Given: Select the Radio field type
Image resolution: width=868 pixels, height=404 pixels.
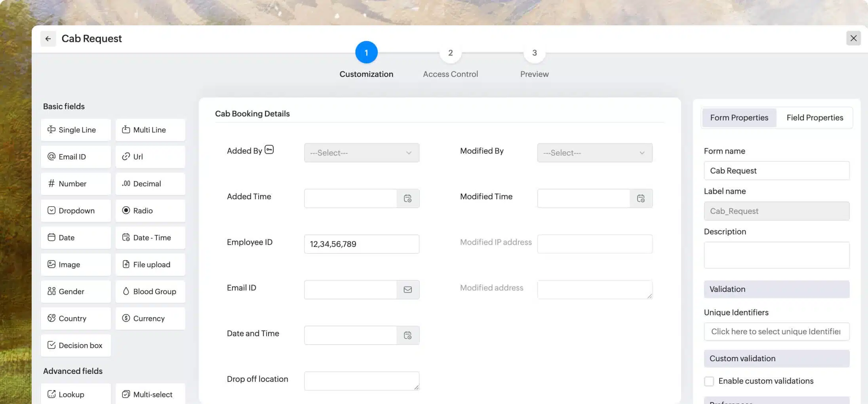Looking at the screenshot, I should click(150, 211).
